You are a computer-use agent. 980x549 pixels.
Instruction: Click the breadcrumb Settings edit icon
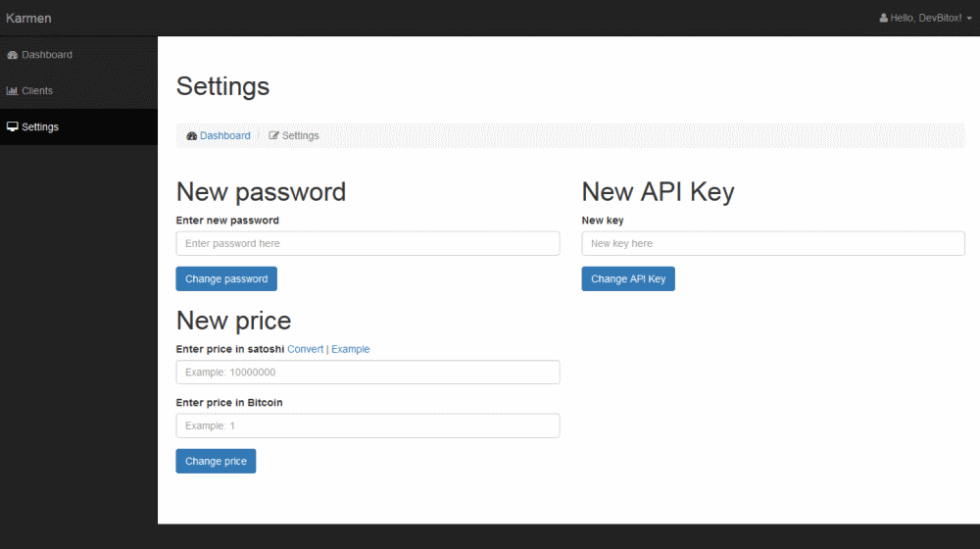click(x=273, y=136)
